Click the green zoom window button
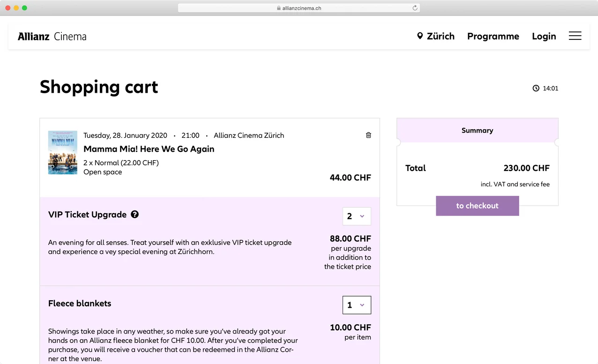598x364 pixels. [24, 7]
